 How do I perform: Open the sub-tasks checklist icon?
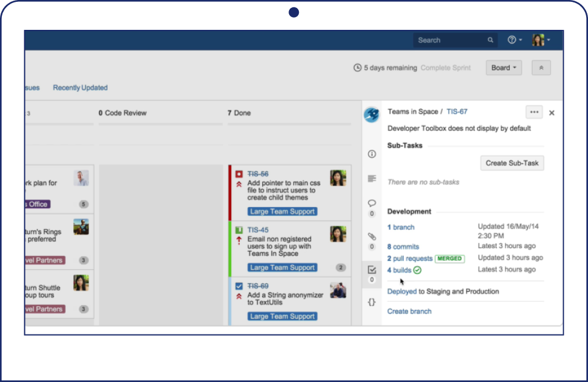(x=371, y=269)
